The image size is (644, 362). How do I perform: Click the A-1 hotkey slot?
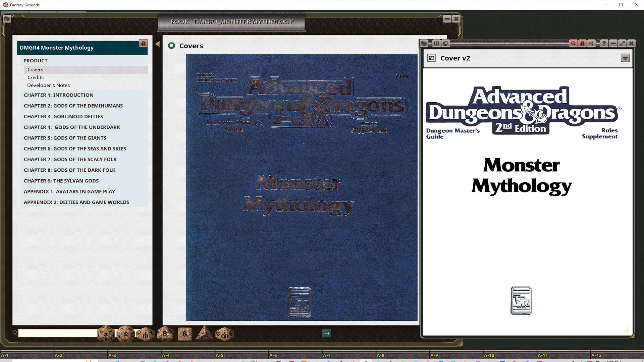tap(27, 355)
